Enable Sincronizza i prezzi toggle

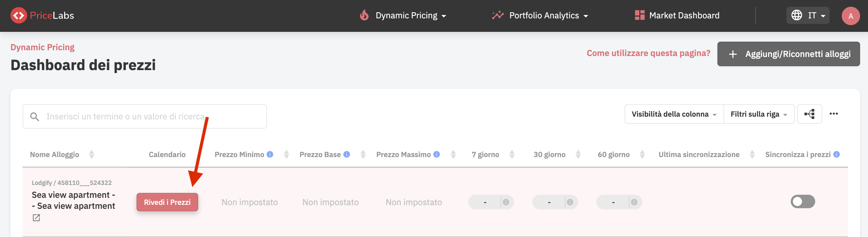(802, 201)
